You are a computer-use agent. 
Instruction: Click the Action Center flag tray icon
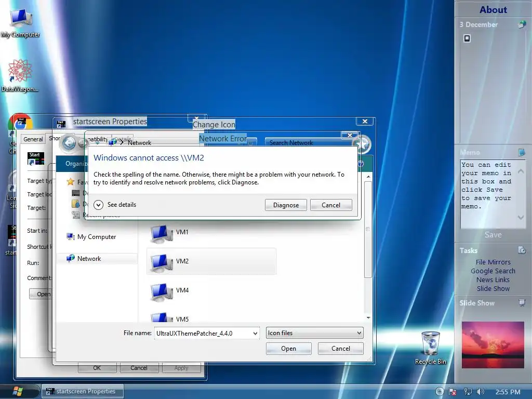(453, 392)
